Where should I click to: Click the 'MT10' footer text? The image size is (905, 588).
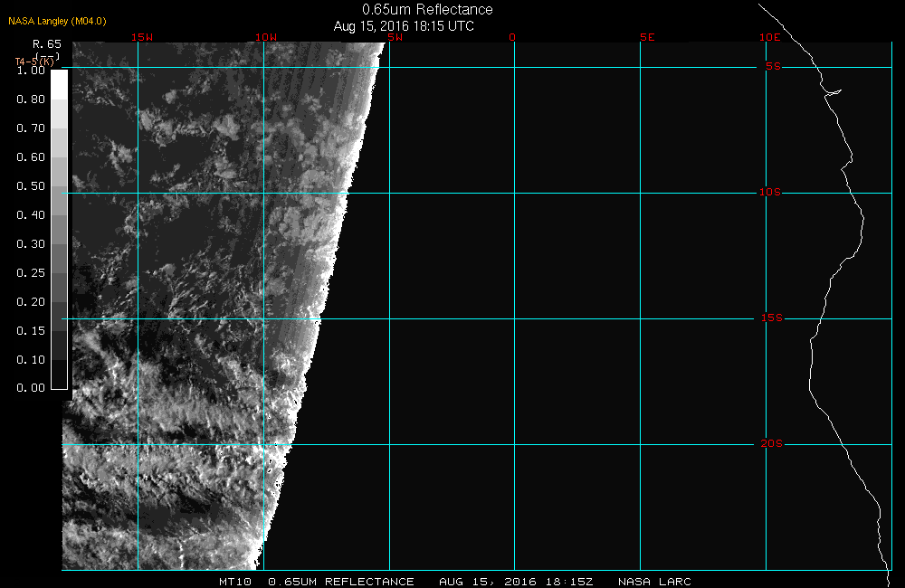235,582
